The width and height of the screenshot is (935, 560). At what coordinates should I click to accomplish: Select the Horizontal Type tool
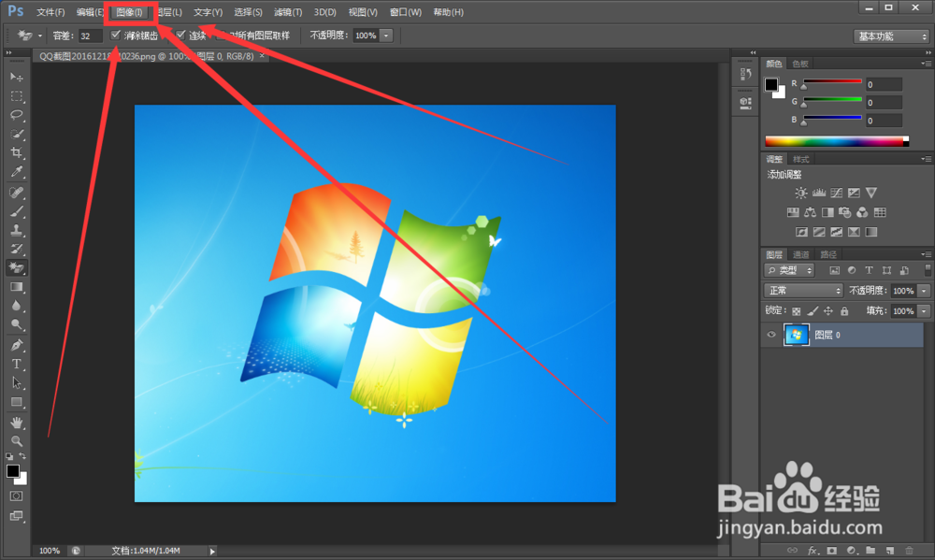(x=16, y=364)
